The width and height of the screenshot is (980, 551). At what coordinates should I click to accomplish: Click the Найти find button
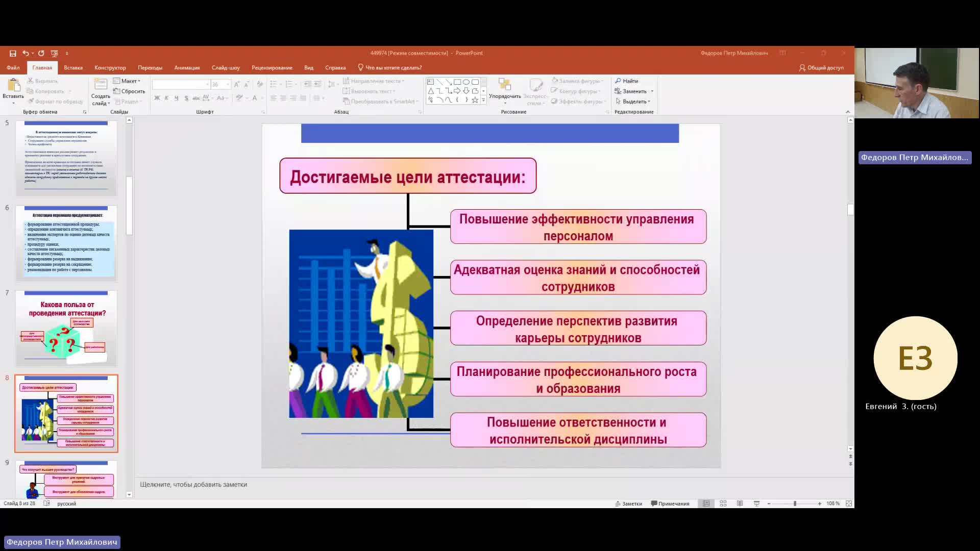coord(626,81)
